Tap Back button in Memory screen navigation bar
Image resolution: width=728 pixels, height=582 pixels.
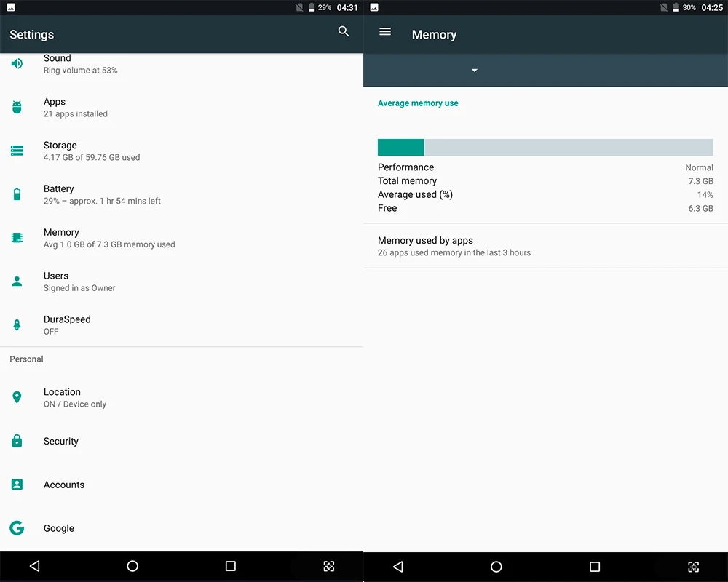398,567
